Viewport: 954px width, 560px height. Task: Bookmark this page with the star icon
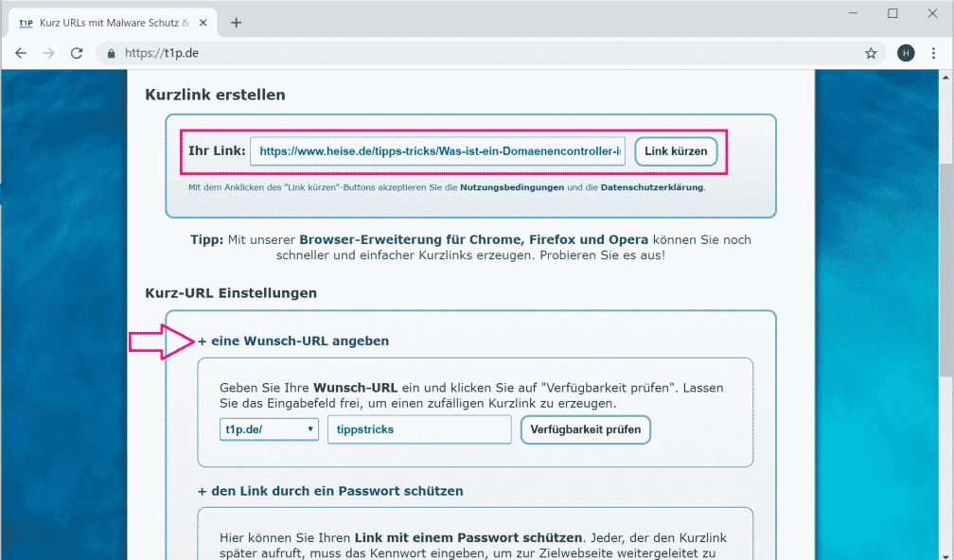click(871, 54)
